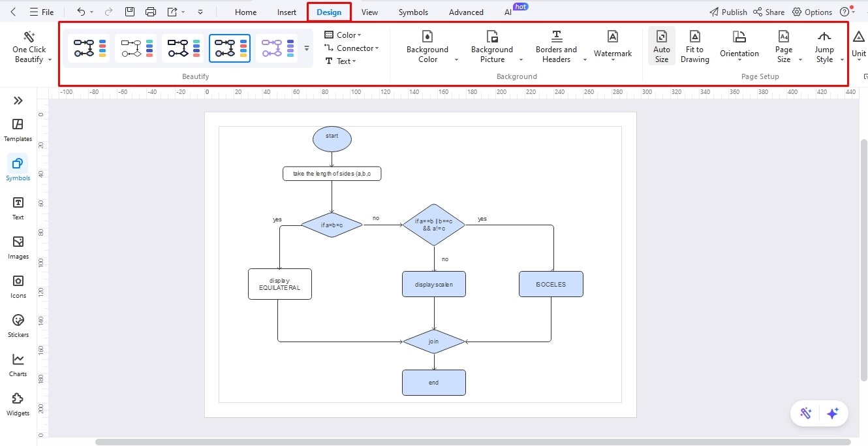
Task: Open the quick access customize arrow
Action: tap(200, 12)
